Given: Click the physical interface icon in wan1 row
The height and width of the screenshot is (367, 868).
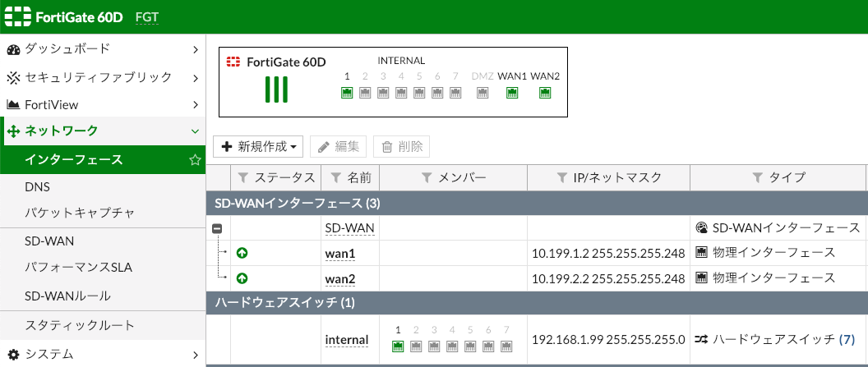Looking at the screenshot, I should (701, 253).
